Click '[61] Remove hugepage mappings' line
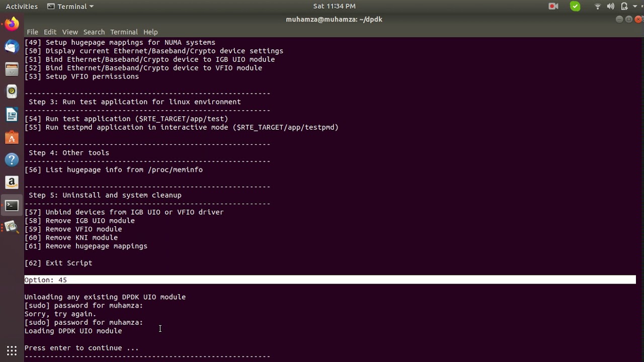Image resolution: width=644 pixels, height=362 pixels. 86,246
